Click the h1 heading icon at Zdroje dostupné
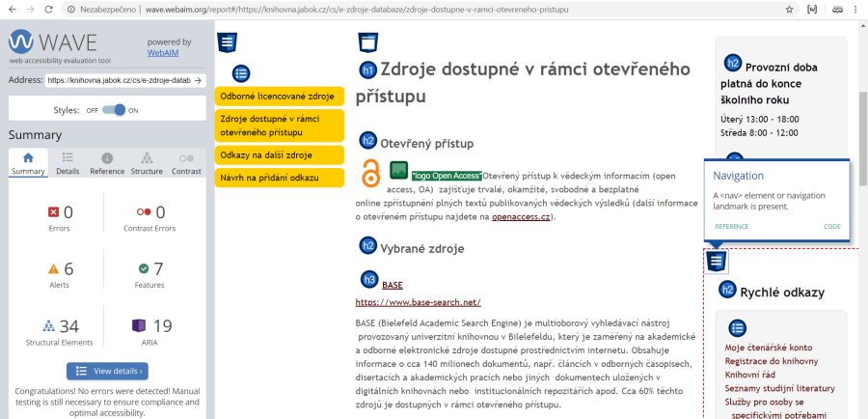Image resolution: width=868 pixels, height=419 pixels. (367, 70)
